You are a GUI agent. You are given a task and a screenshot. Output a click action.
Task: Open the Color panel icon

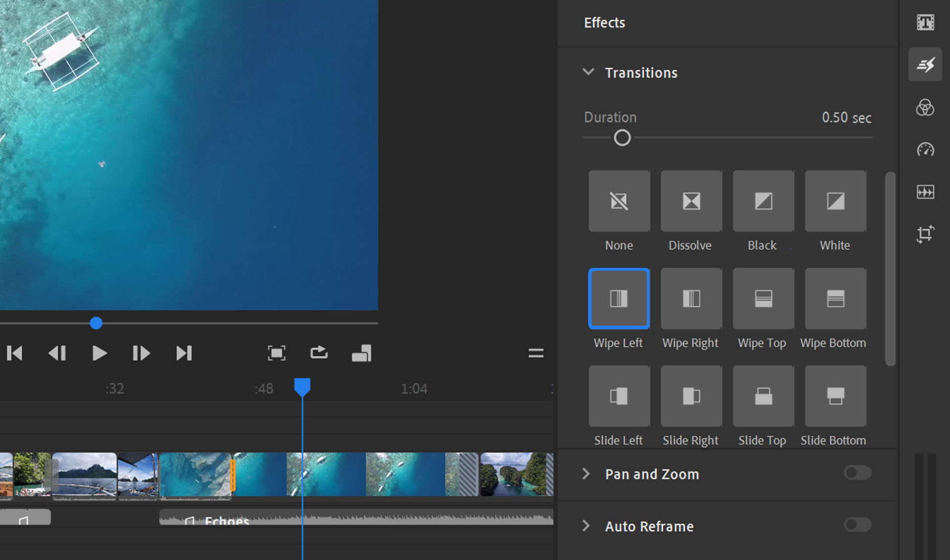coord(925,107)
